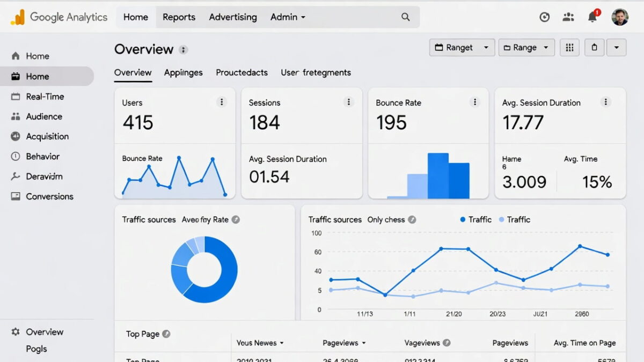Open the notifications bell

(592, 17)
